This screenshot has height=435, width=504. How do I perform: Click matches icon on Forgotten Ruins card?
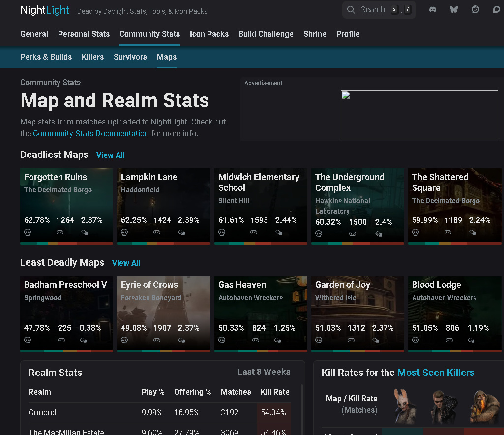click(x=60, y=232)
